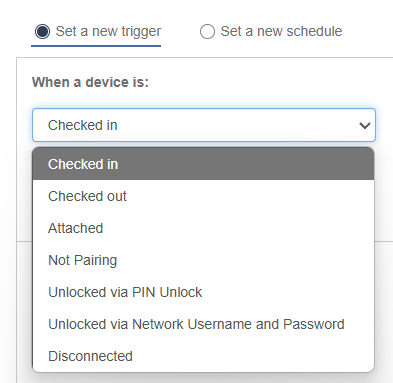Select the "Not Pairing" option

[x=203, y=260]
